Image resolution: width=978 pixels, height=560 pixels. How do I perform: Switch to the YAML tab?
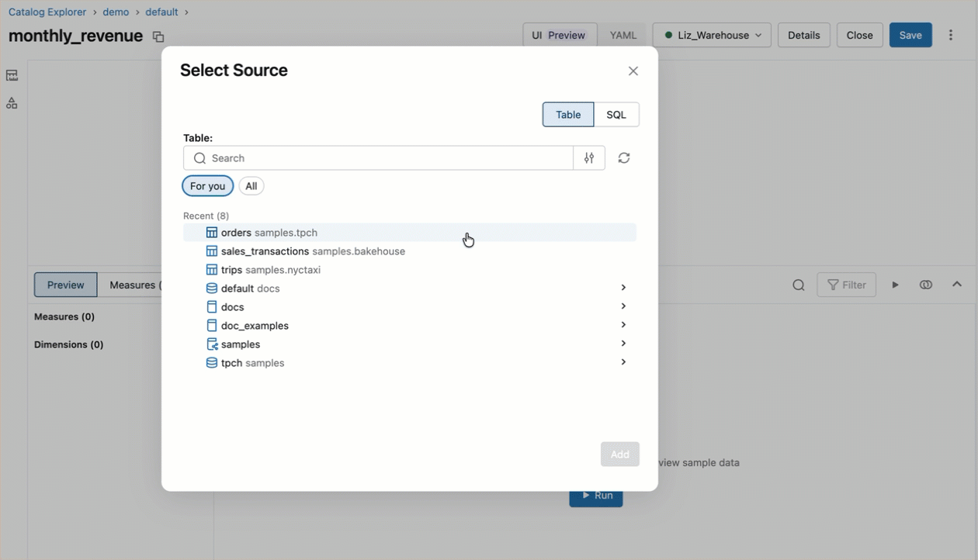(623, 34)
